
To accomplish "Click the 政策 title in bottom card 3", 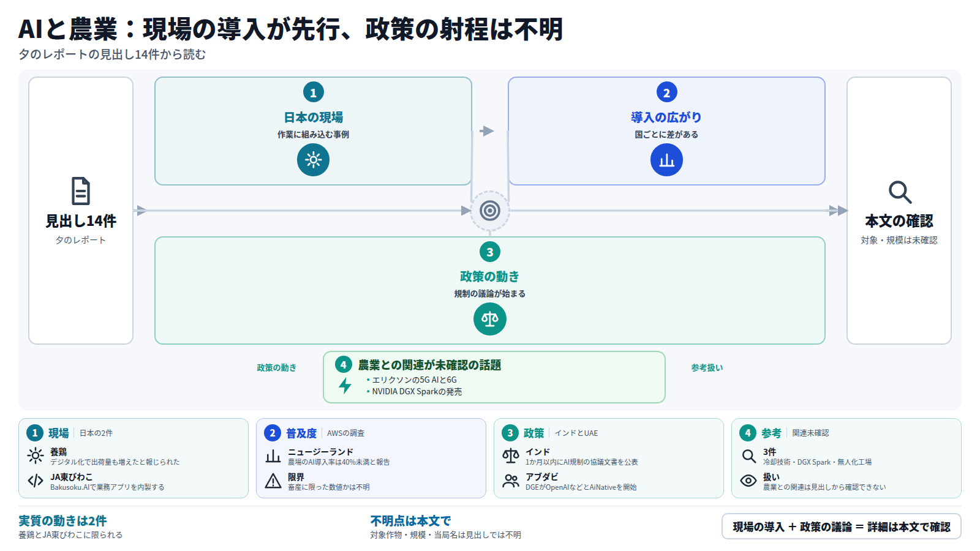I will coord(534,433).
